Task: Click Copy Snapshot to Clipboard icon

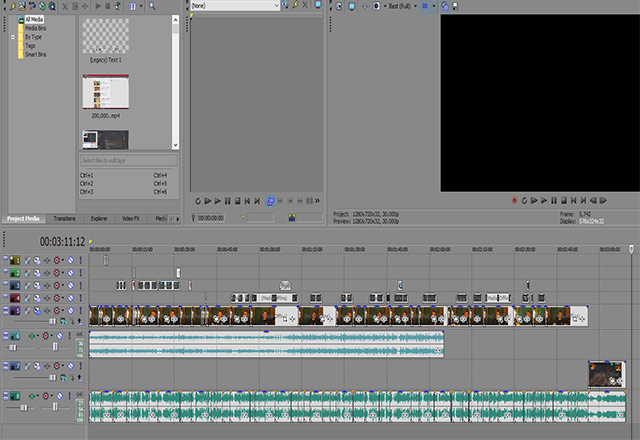Action: click(x=445, y=6)
